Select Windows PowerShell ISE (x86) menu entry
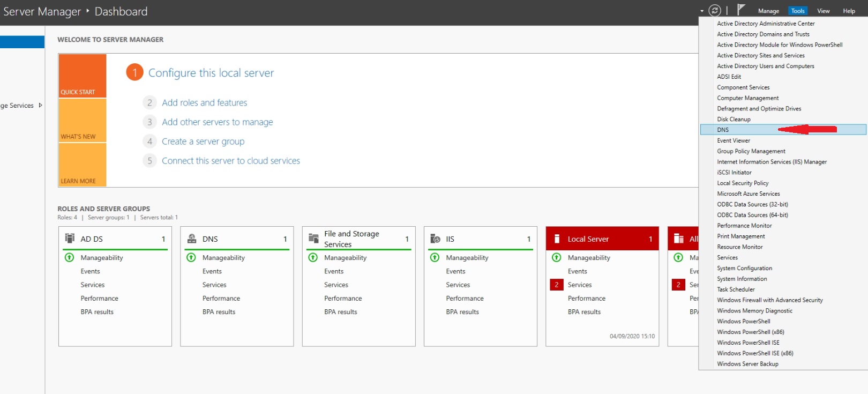Viewport: 868px width, 394px height. tap(755, 353)
